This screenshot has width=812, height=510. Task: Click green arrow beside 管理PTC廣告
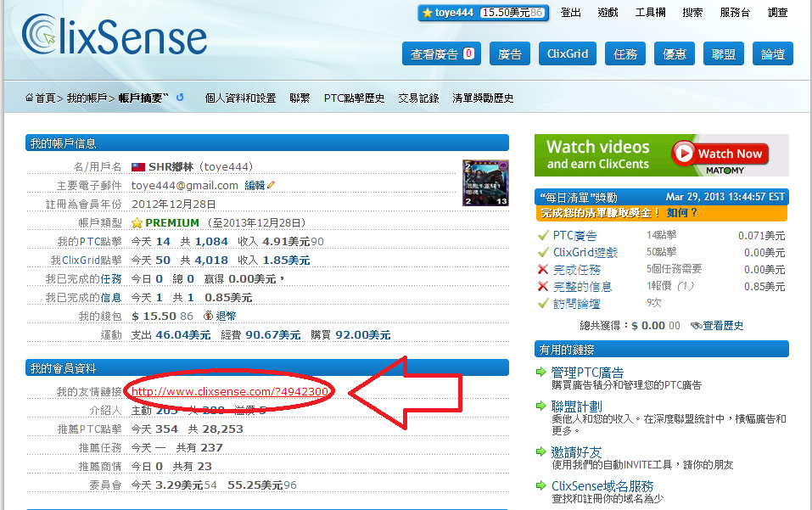[x=541, y=372]
